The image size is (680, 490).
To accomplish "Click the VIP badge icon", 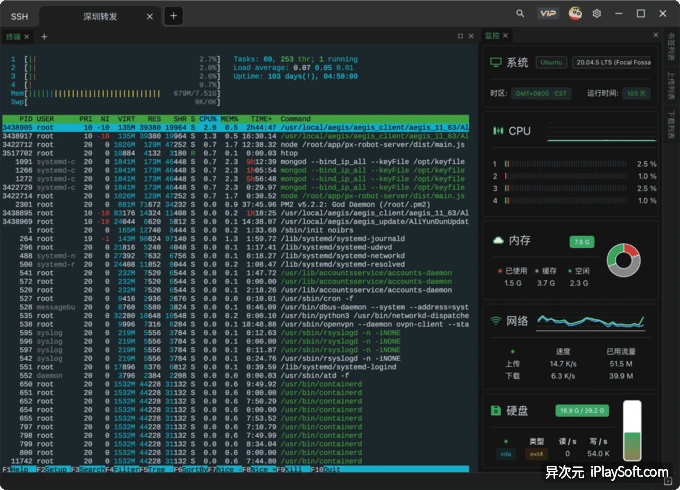I will (548, 13).
